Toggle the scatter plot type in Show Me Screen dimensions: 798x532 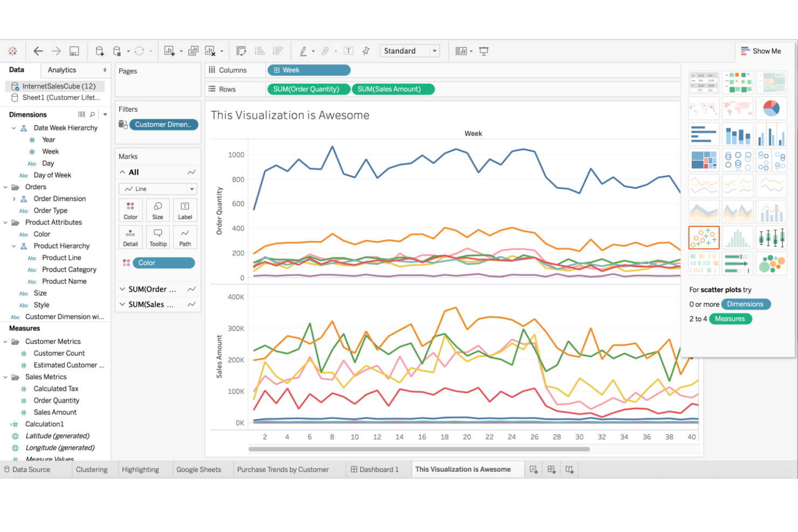704,237
